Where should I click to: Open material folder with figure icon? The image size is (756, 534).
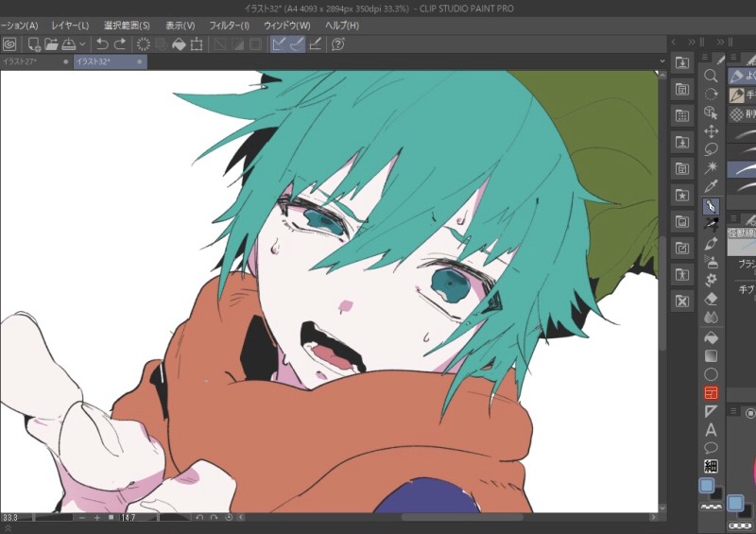point(681,274)
